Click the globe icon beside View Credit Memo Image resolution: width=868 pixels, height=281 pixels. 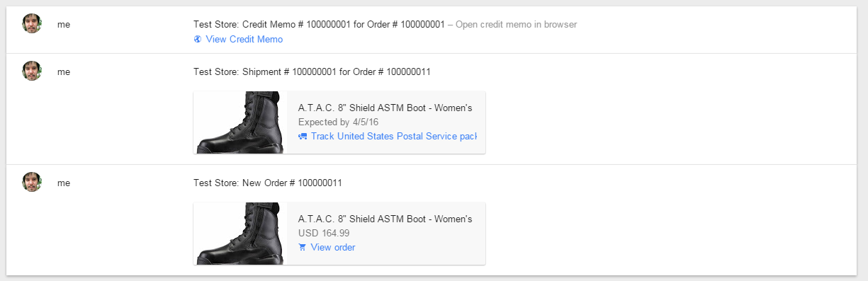pyautogui.click(x=198, y=39)
